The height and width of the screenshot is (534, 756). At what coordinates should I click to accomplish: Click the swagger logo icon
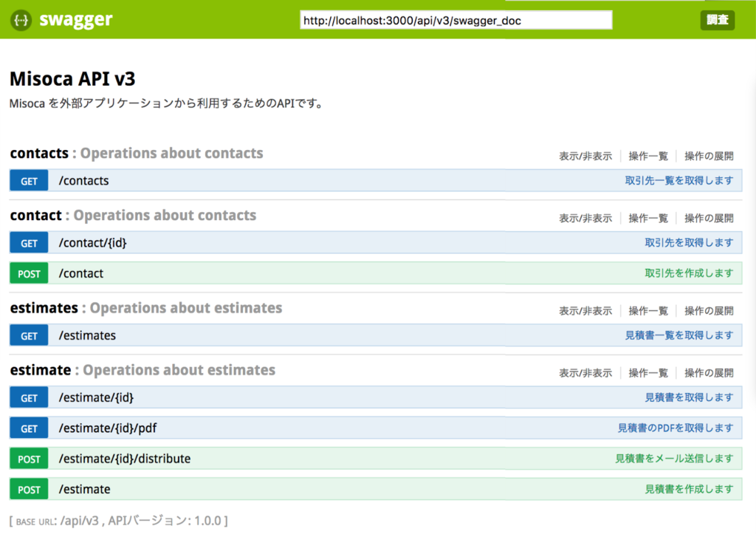pos(21,20)
